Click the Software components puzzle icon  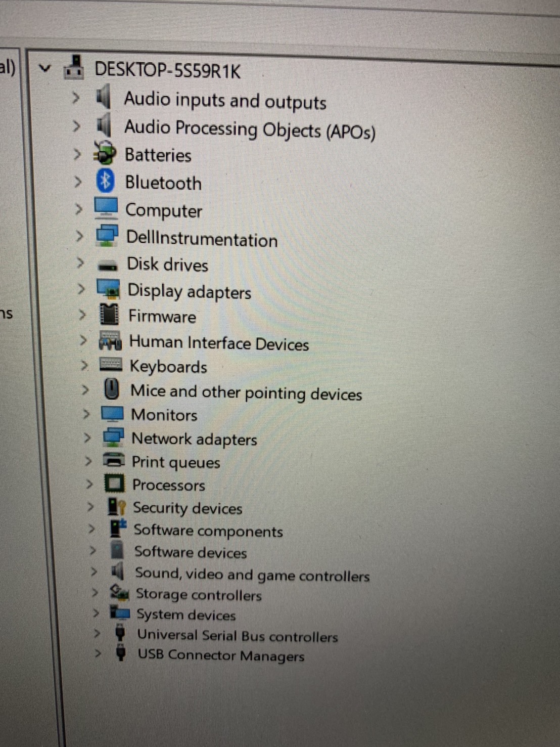(118, 529)
